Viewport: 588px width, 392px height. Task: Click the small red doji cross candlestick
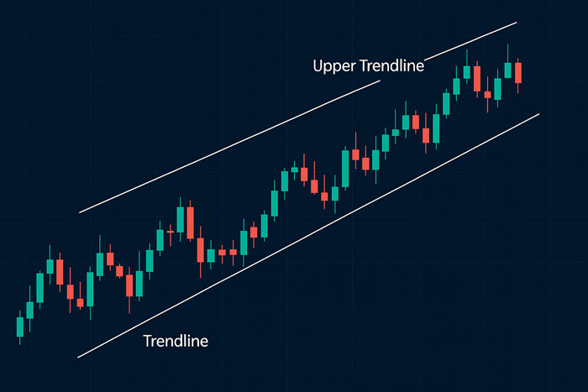pos(171,233)
